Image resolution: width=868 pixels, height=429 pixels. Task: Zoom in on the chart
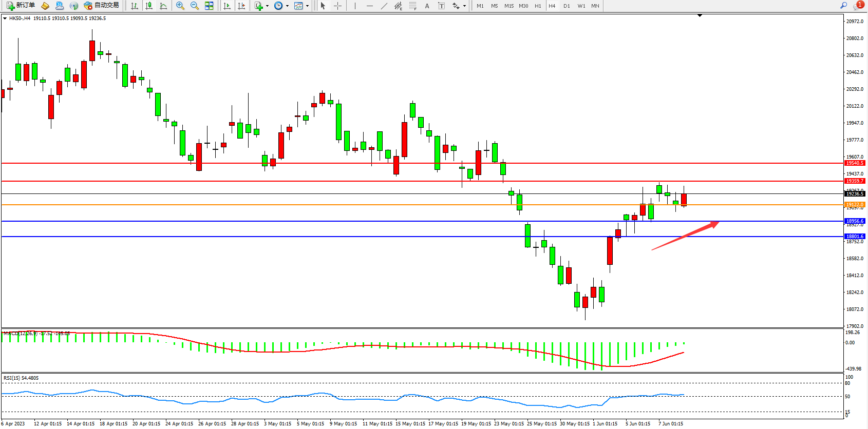180,6
